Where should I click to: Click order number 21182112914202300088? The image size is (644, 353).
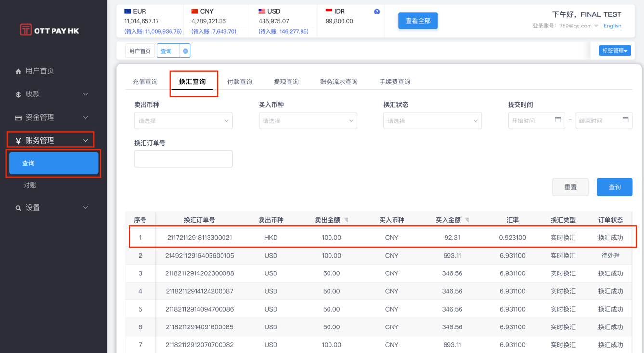(x=199, y=273)
